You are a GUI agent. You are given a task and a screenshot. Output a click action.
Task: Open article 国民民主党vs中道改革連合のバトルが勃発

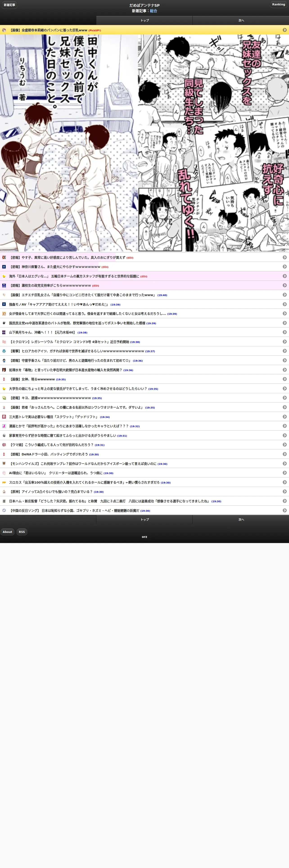pos(144,323)
